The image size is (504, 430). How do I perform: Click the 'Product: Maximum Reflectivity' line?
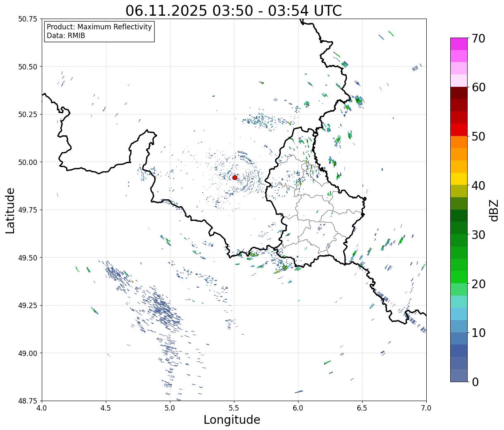click(x=99, y=27)
